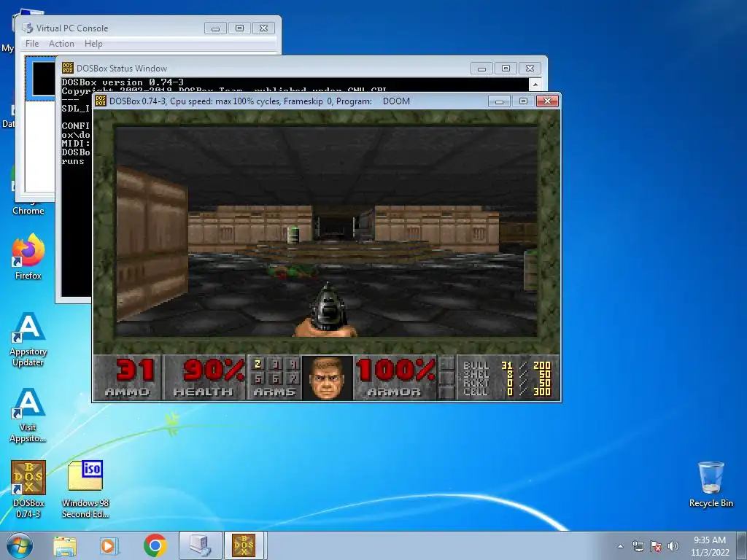Open Google Chrome from the taskbar
The width and height of the screenshot is (747, 560).
[x=155, y=545]
